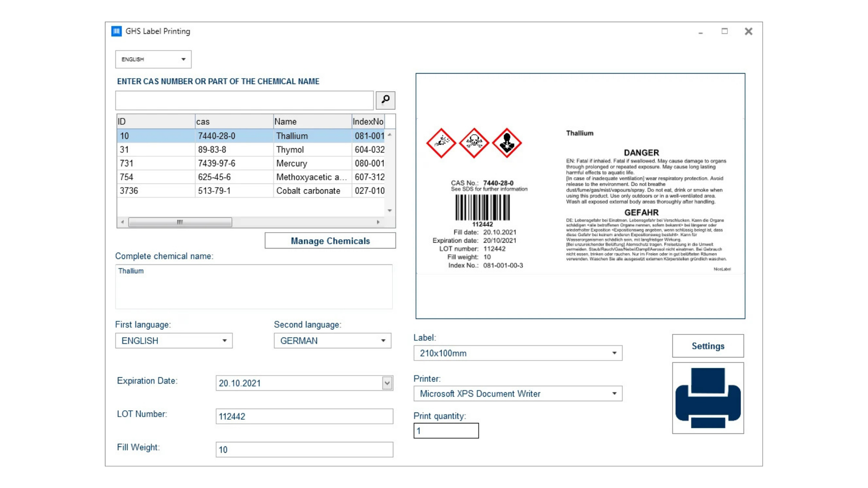Click the large printer icon button
The image size is (868, 488).
pyautogui.click(x=708, y=398)
